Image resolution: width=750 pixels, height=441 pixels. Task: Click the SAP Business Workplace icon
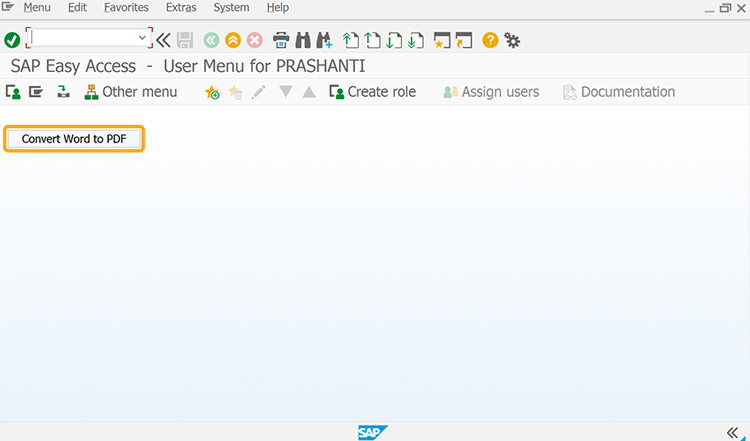tap(63, 91)
